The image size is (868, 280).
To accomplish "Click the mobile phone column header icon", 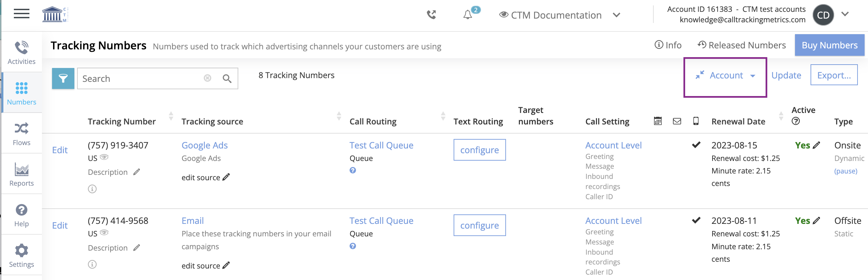I will tap(696, 121).
